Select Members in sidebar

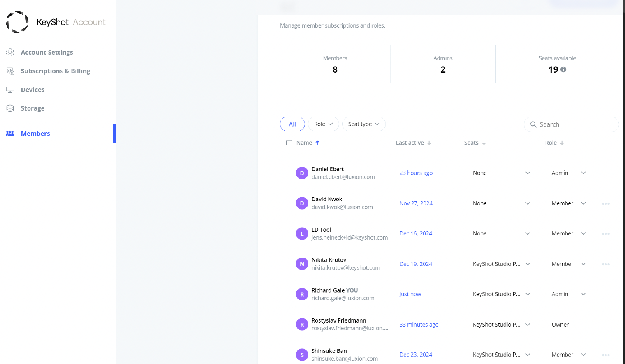[x=35, y=134]
